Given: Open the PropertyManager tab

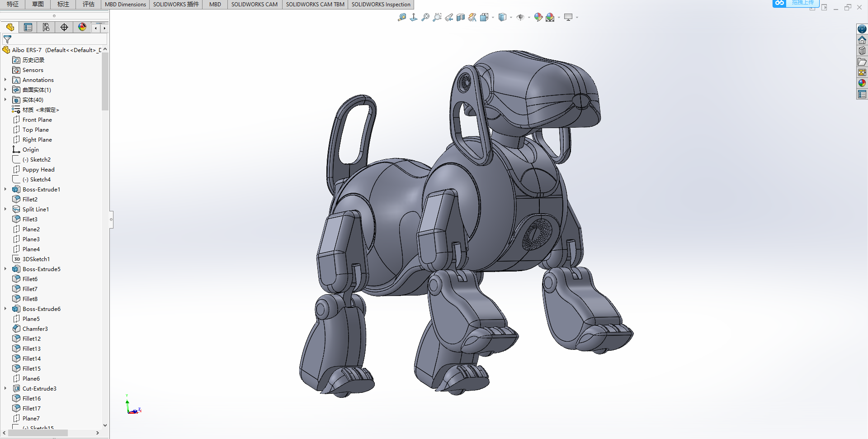Looking at the screenshot, I should (28, 27).
